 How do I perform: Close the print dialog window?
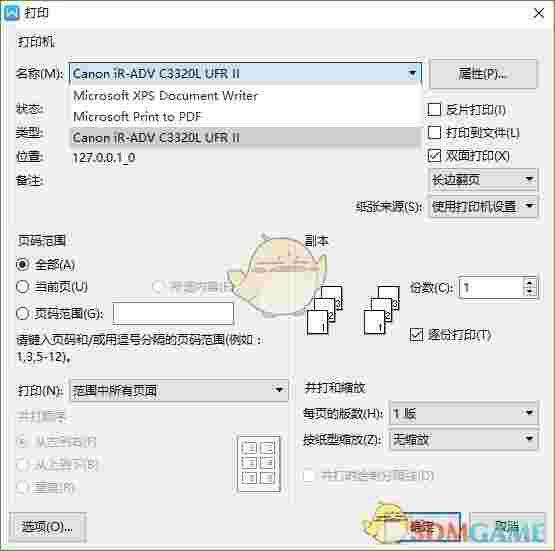point(539,13)
